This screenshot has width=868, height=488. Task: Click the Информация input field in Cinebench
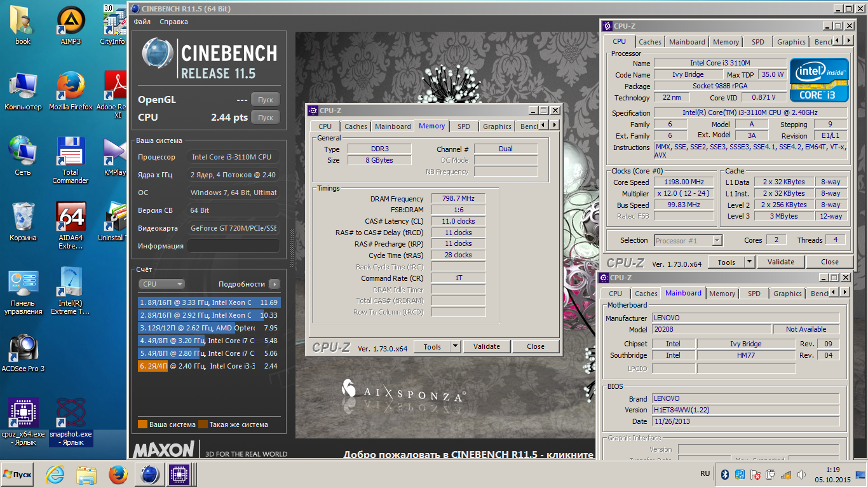pyautogui.click(x=233, y=246)
